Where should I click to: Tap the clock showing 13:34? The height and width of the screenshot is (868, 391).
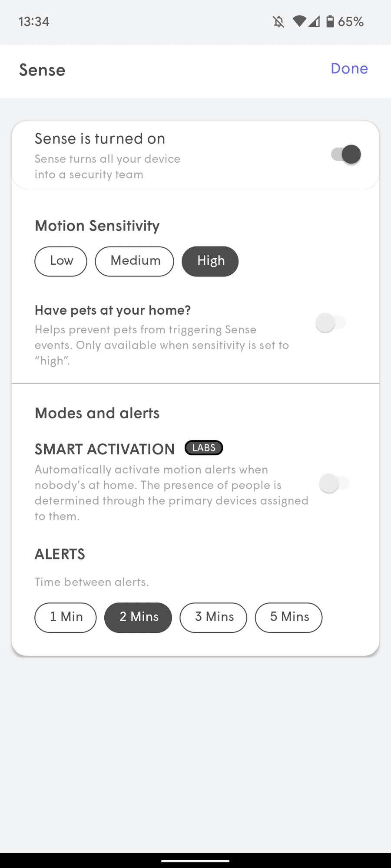[x=34, y=21]
